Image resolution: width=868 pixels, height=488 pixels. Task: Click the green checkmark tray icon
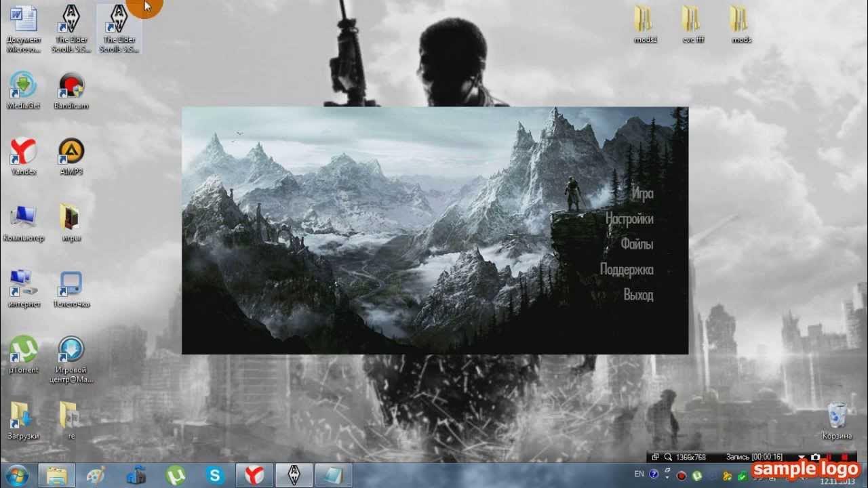pyautogui.click(x=742, y=475)
